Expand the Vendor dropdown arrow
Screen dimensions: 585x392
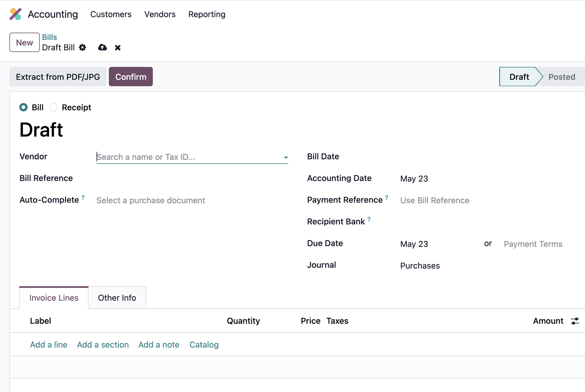click(x=286, y=157)
